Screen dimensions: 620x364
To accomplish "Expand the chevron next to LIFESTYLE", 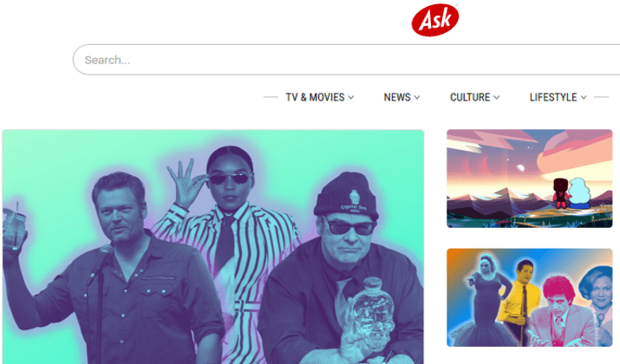I will coord(584,98).
